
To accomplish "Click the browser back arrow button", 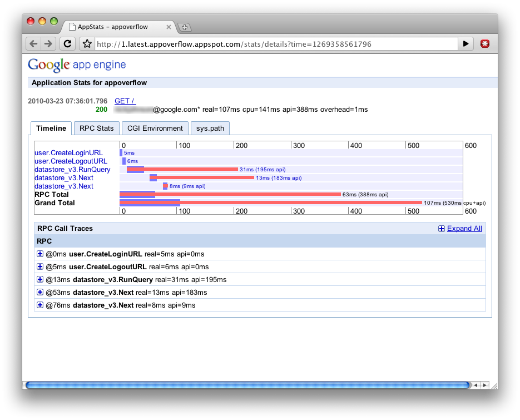I will [x=34, y=44].
